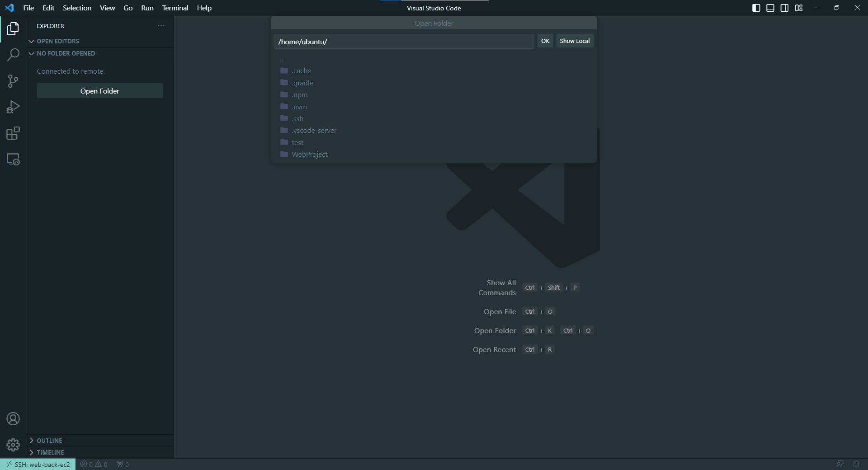Open the Selection menu
The width and height of the screenshot is (868, 470).
[77, 8]
